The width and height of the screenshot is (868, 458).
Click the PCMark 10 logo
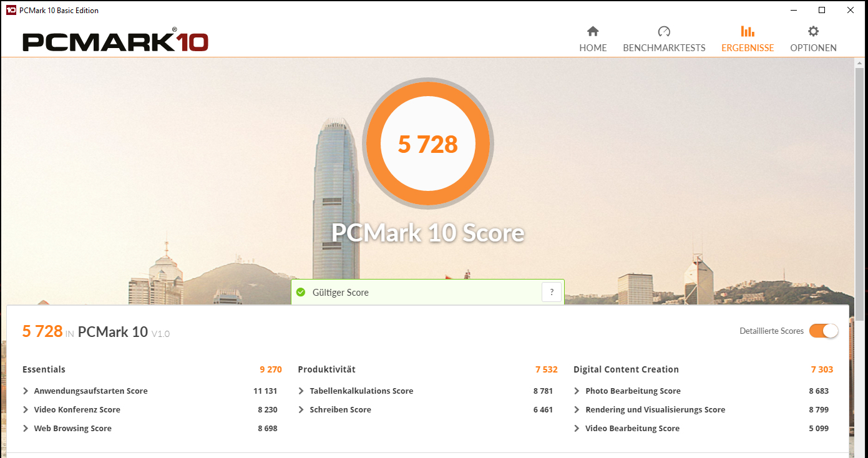(x=115, y=41)
